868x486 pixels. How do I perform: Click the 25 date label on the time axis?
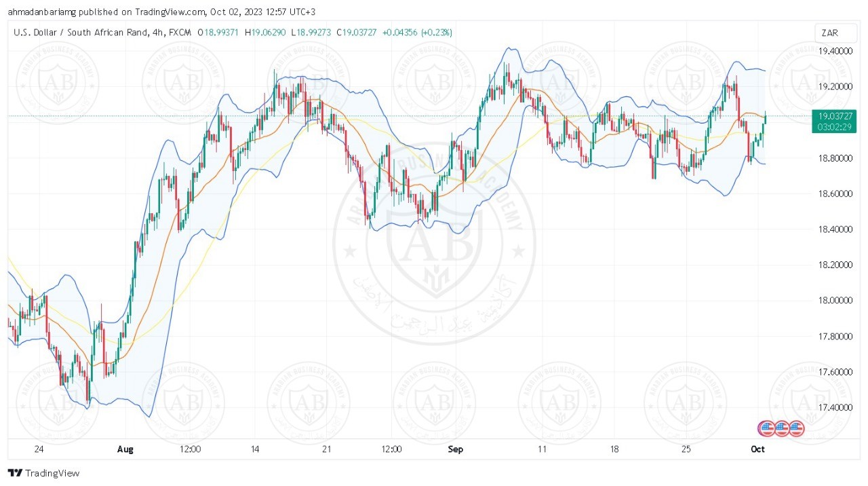[x=686, y=449]
